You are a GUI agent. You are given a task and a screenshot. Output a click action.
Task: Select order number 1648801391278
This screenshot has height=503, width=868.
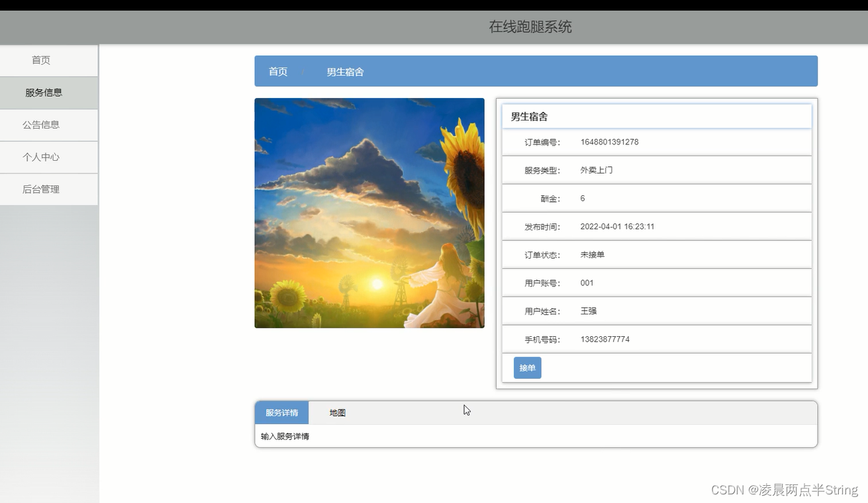tap(610, 142)
